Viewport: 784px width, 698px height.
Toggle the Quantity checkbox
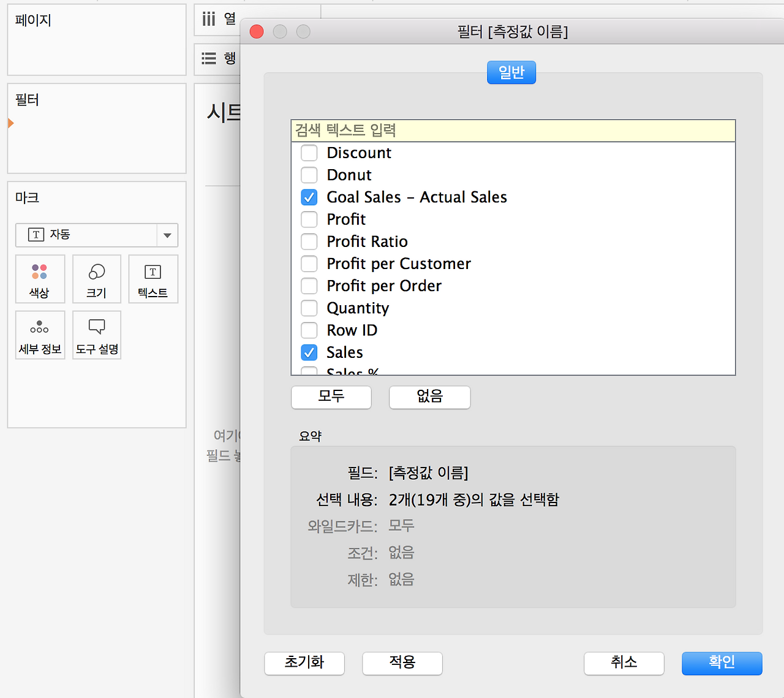[309, 308]
